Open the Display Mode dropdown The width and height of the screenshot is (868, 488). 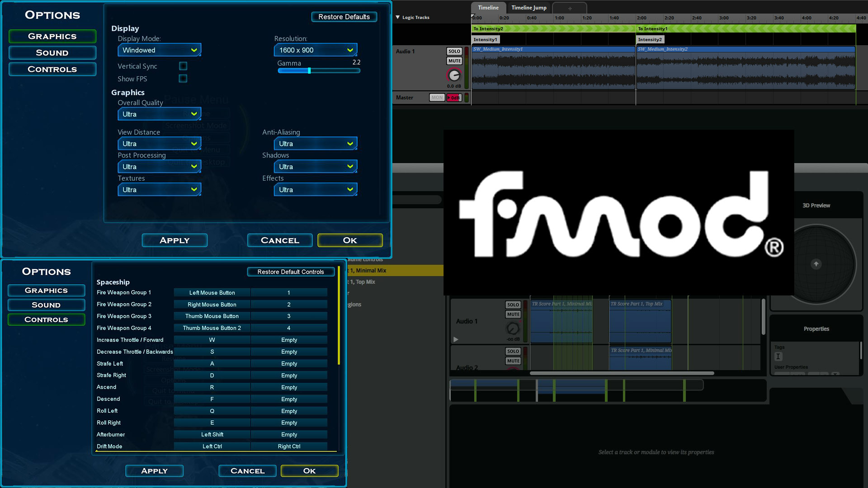159,50
